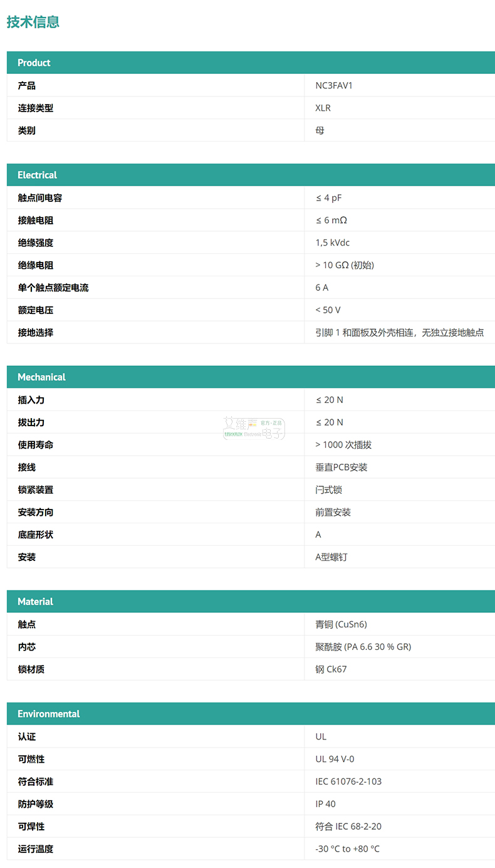Click the Mechanical section header bar
The height and width of the screenshot is (868, 495).
(251, 377)
